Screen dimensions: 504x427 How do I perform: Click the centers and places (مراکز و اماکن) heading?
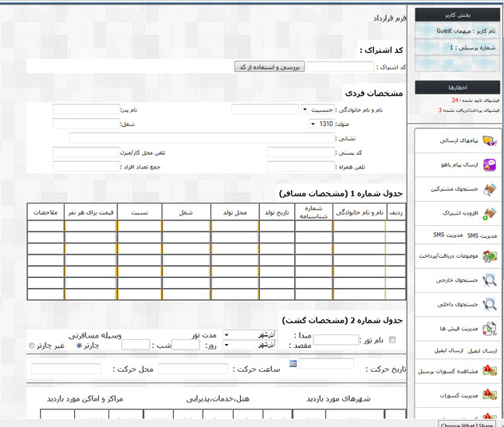click(x=85, y=399)
